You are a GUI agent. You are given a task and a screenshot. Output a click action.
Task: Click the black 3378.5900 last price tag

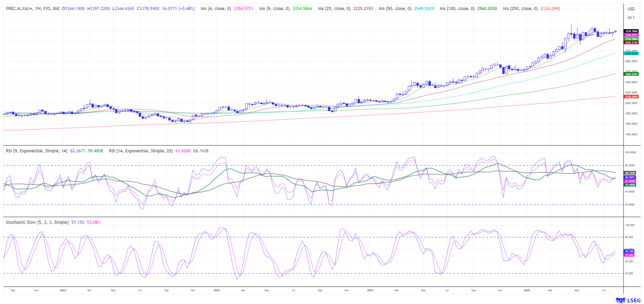tap(631, 31)
